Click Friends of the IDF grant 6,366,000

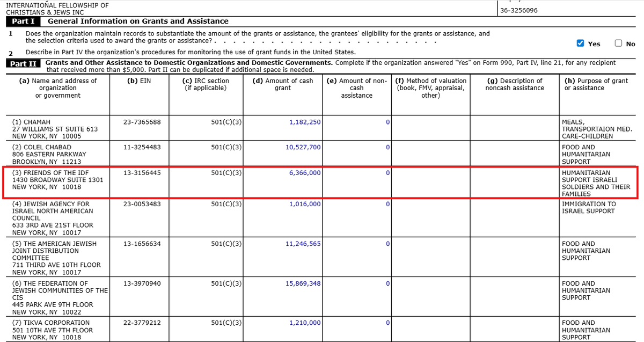point(305,172)
